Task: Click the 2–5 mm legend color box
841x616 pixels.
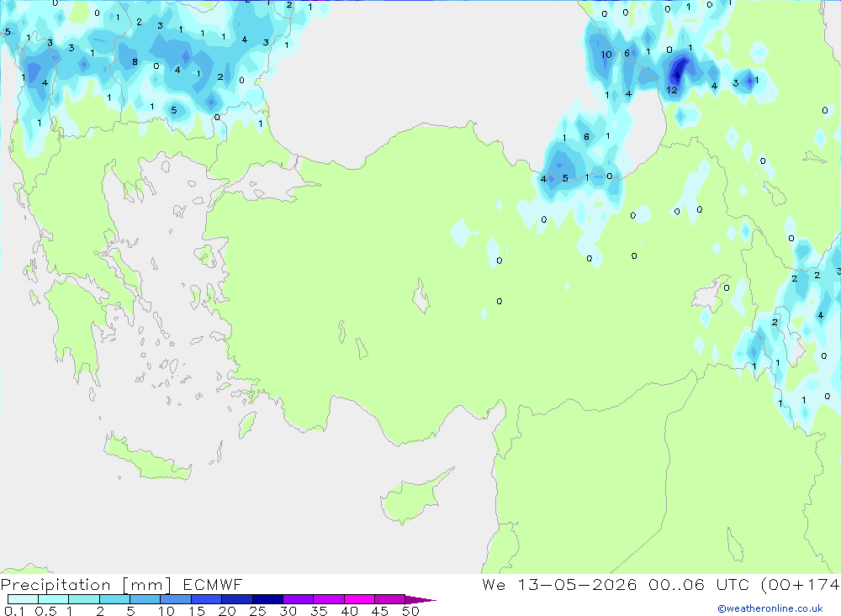Action: (114, 599)
